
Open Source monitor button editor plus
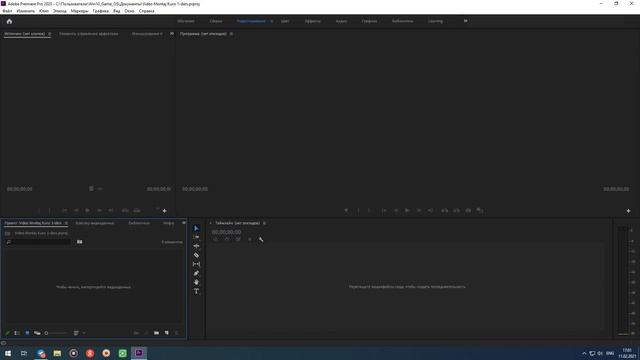coord(164,211)
